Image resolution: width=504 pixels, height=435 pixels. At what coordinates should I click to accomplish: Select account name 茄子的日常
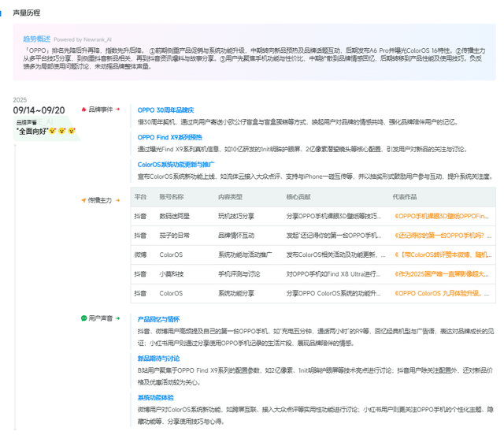click(174, 236)
